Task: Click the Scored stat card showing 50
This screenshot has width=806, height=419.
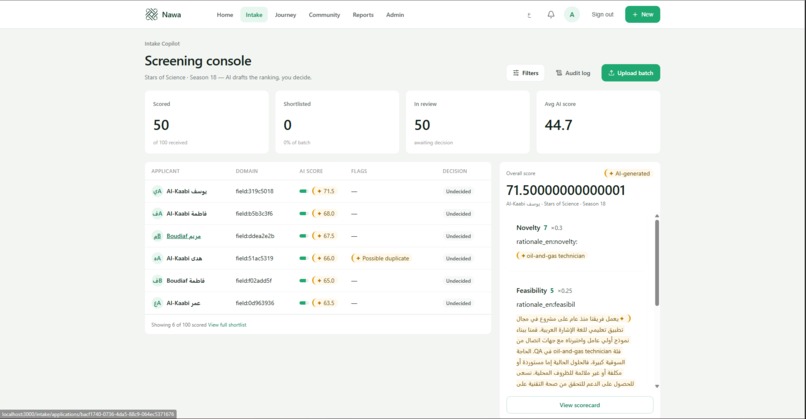Action: click(x=207, y=122)
